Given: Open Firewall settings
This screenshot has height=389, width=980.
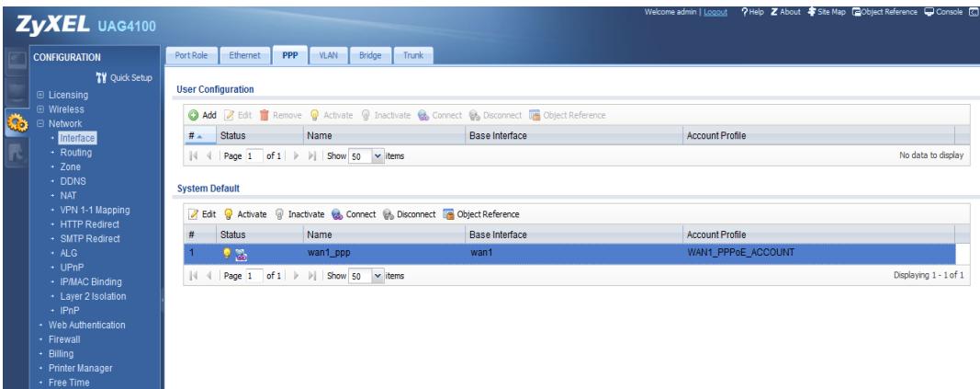Looking at the screenshot, I should 64,339.
